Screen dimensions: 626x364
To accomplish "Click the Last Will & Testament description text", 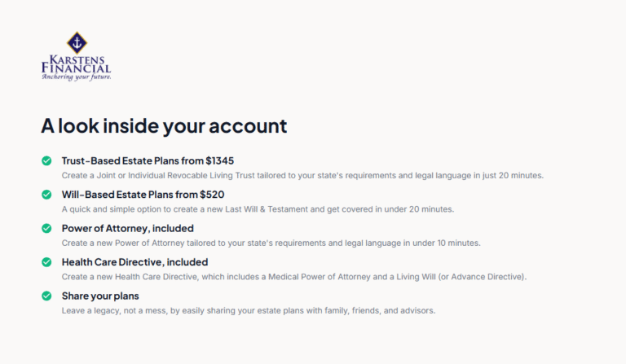I will point(258,209).
